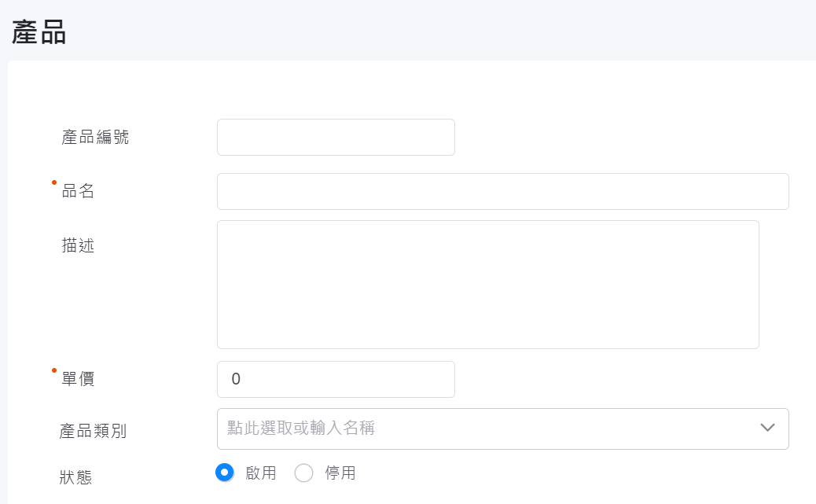Click the 單價 field label
816x504 pixels.
78,379
